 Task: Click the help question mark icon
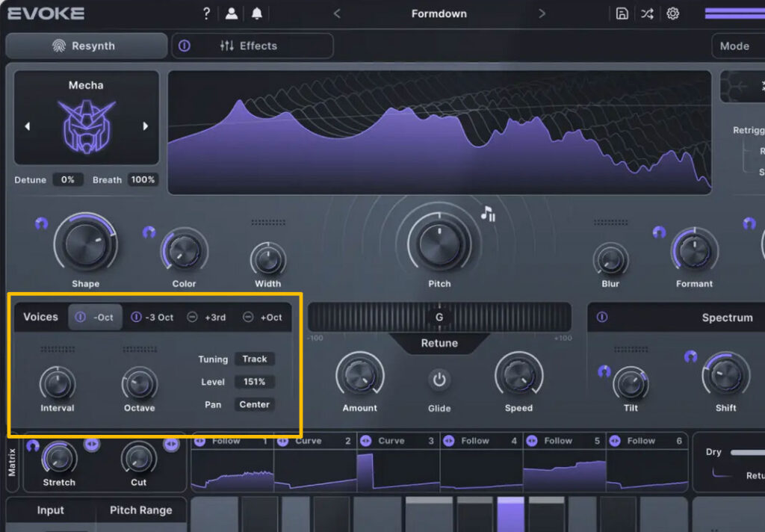click(207, 13)
